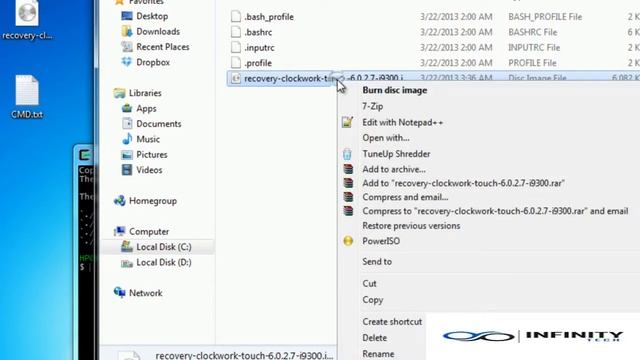The height and width of the screenshot is (360, 640).
Task: Choose Burn disc image from context menu
Action: pos(394,90)
